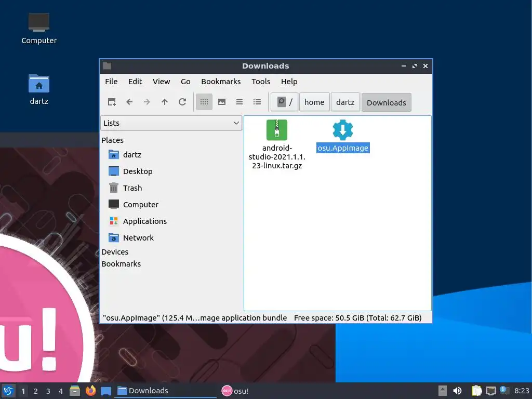This screenshot has width=532, height=399.
Task: Click the osu.AppImage file name label
Action: [343, 148]
